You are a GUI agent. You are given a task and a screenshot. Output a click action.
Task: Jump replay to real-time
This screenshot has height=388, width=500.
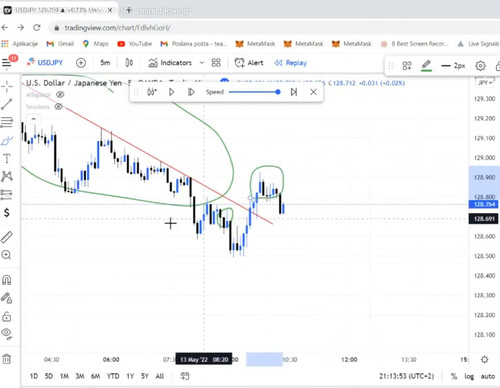coord(294,92)
